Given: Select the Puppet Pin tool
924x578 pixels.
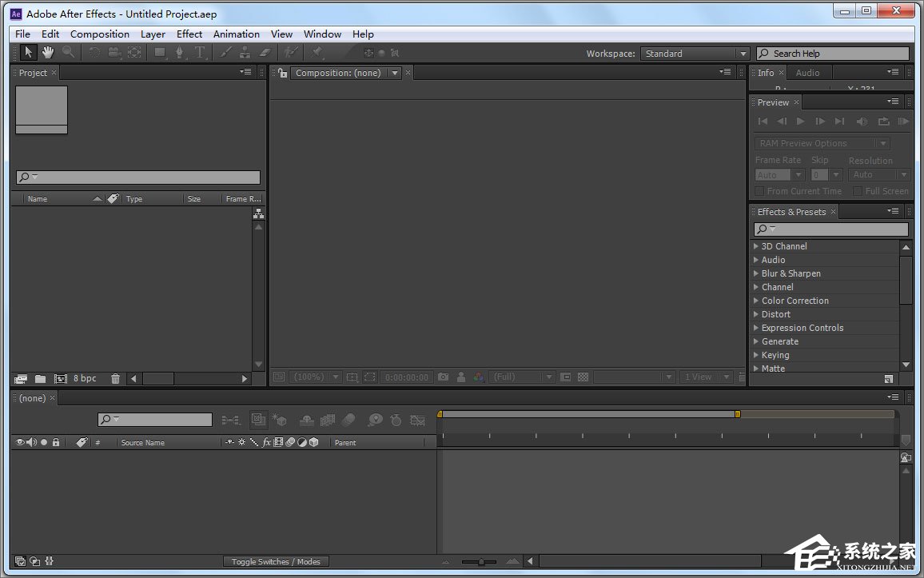Looking at the screenshot, I should coord(317,53).
